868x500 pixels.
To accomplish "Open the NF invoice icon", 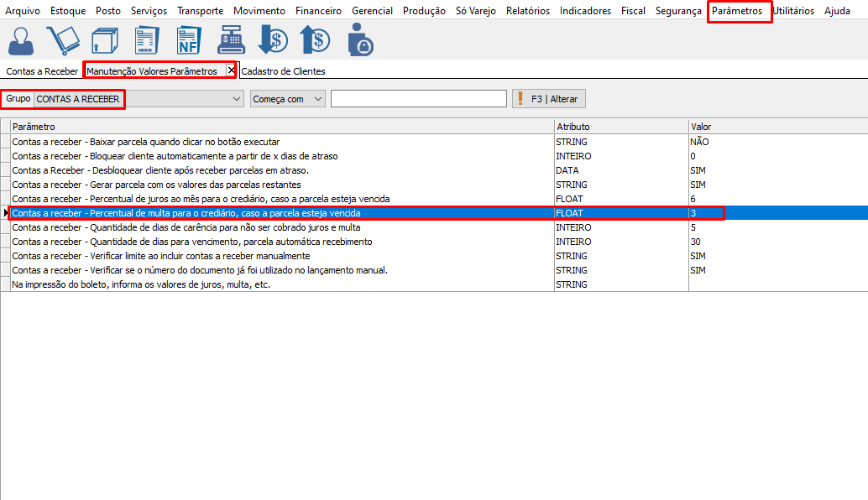I will (188, 39).
